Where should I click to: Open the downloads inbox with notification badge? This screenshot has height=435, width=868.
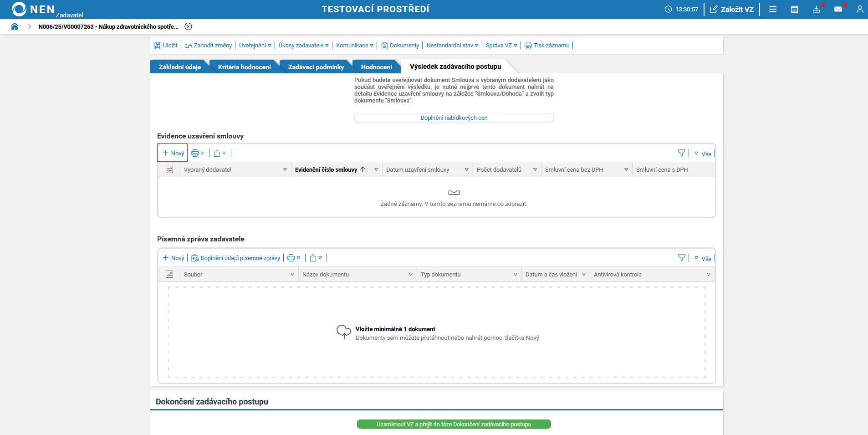pyautogui.click(x=817, y=9)
